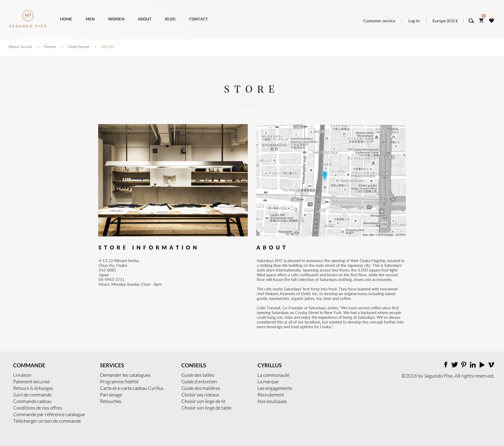The width and height of the screenshot is (504, 446).
Task: Visit the Twitter bird icon
Action: click(x=454, y=365)
